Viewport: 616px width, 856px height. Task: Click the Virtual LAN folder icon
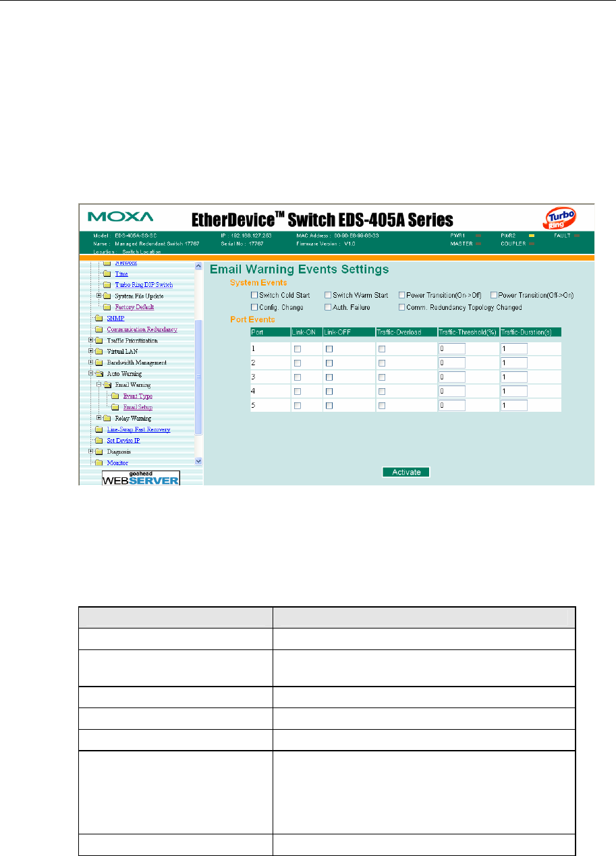[100, 352]
